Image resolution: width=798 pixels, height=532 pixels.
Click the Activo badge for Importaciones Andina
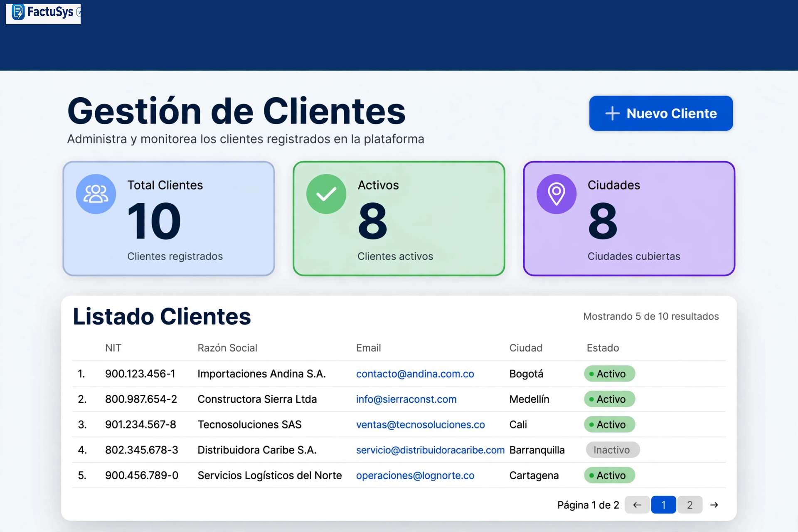click(x=610, y=374)
